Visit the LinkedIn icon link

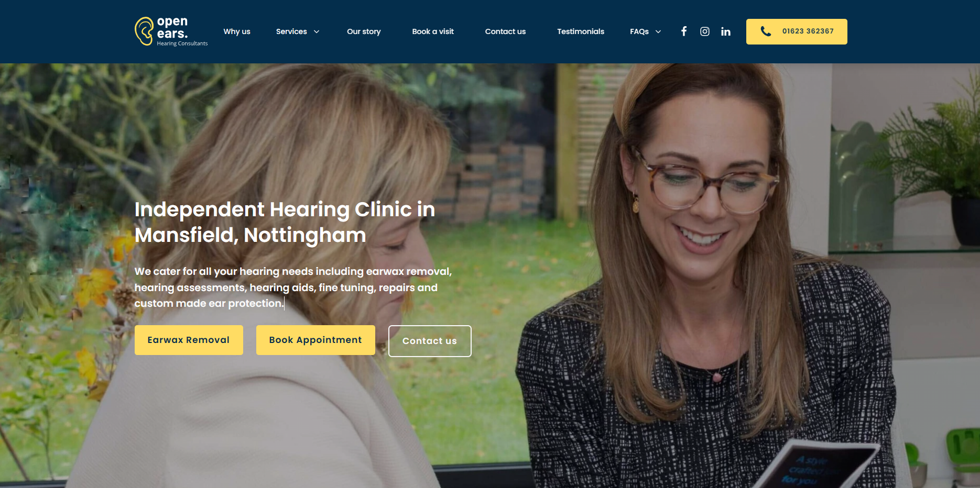coord(726,31)
